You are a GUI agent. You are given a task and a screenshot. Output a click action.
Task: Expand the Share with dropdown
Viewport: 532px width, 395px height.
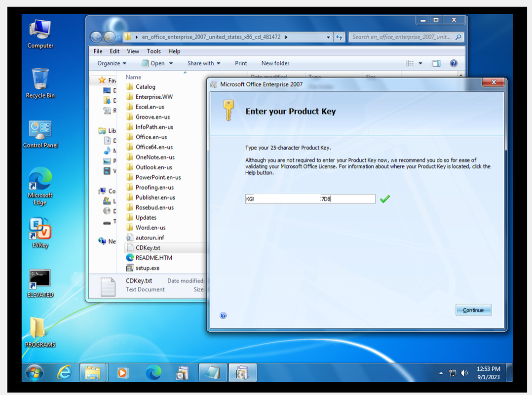(x=204, y=63)
